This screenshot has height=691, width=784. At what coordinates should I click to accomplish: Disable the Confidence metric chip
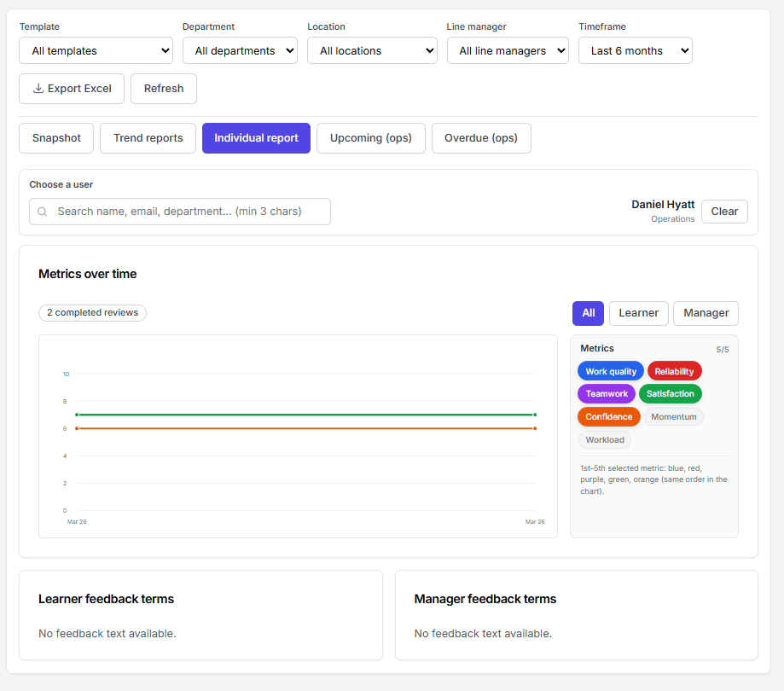click(x=608, y=416)
